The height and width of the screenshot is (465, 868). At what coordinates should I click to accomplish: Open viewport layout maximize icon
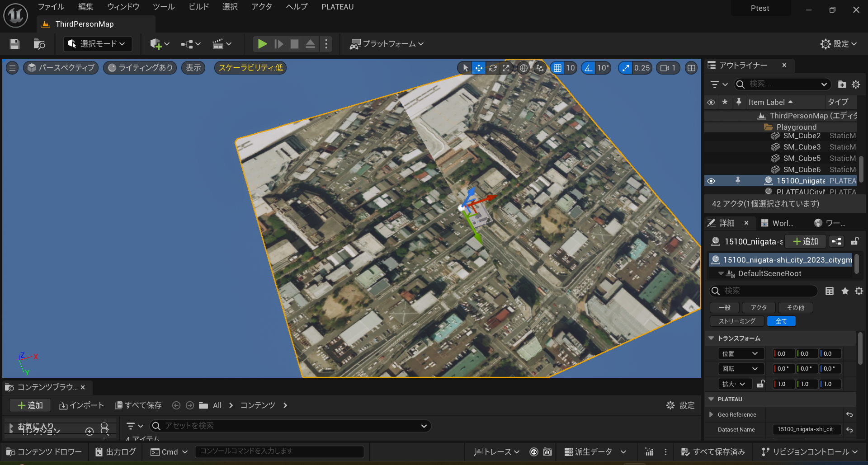[691, 68]
